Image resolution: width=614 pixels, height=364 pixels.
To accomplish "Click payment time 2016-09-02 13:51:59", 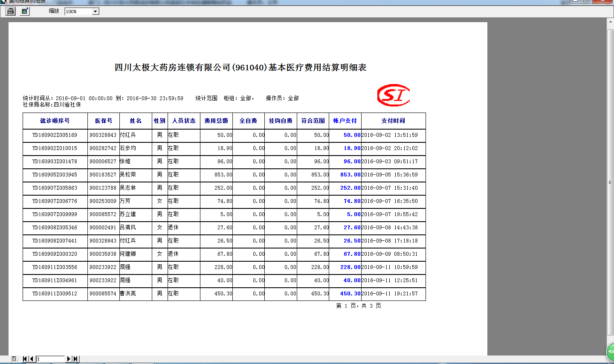I will tap(390, 135).
